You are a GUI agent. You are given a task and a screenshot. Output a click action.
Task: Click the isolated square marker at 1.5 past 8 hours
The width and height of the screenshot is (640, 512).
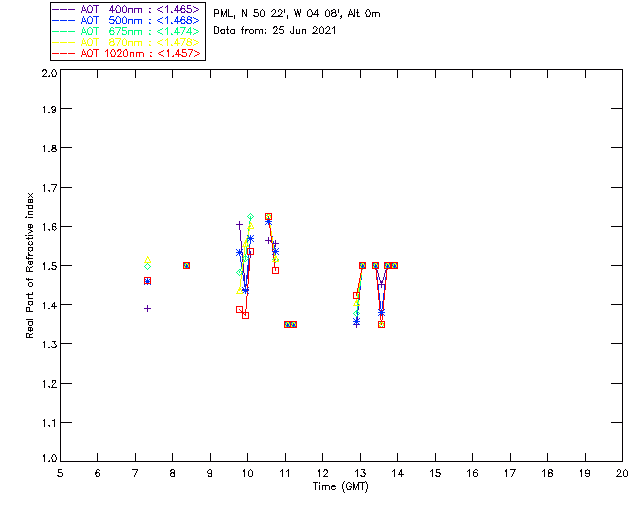(187, 265)
